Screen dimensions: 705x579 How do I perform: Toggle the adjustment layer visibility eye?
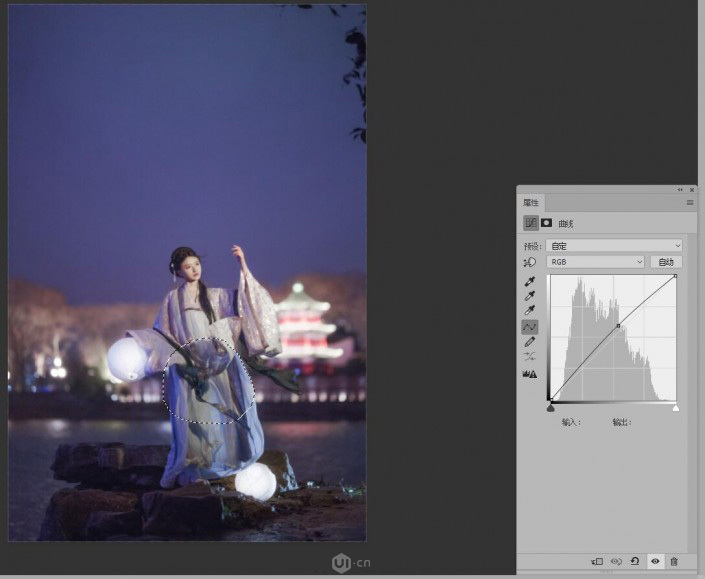click(x=655, y=562)
